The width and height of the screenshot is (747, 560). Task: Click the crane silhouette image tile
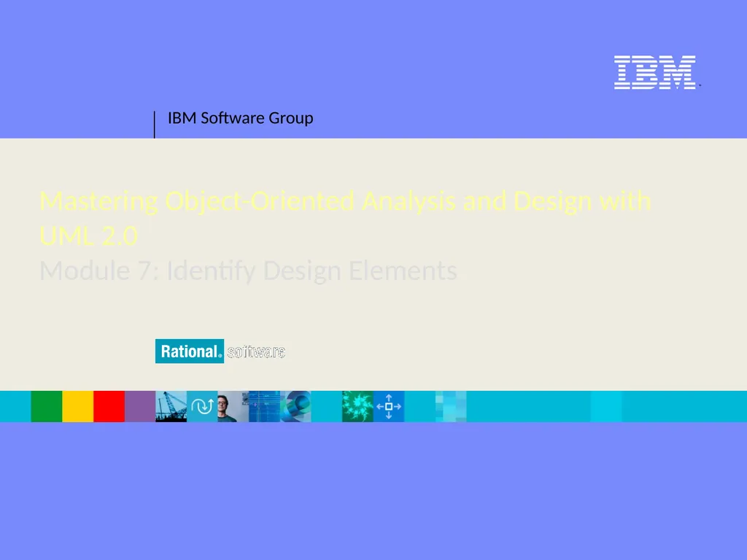click(171, 406)
